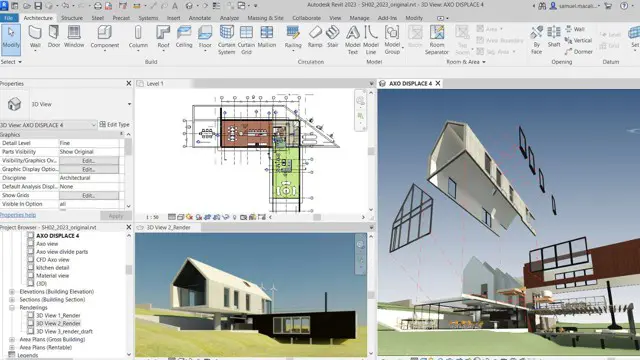This screenshot has width=640, height=360.
Task: Click Edit button for Visibility/Graphics Overrides
Action: tap(89, 160)
